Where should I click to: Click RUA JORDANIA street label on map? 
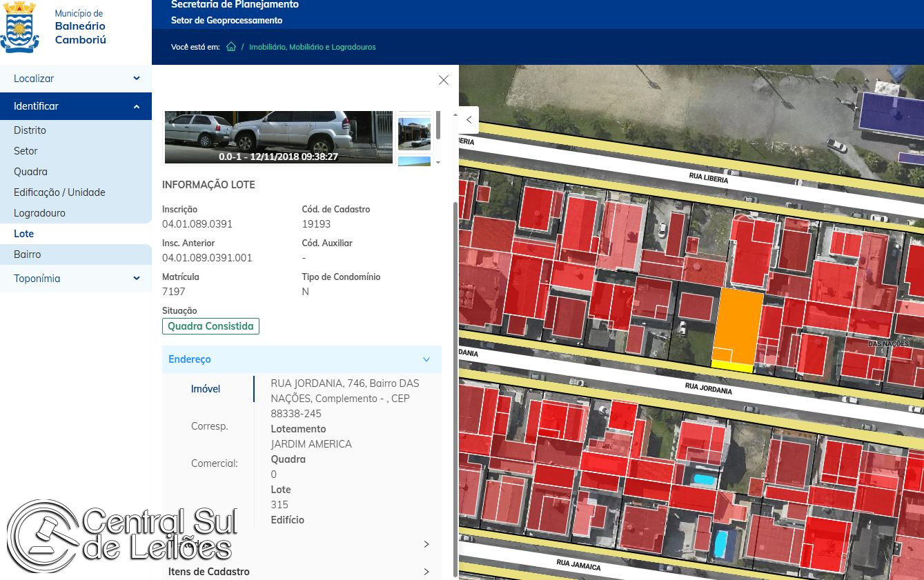708,388
